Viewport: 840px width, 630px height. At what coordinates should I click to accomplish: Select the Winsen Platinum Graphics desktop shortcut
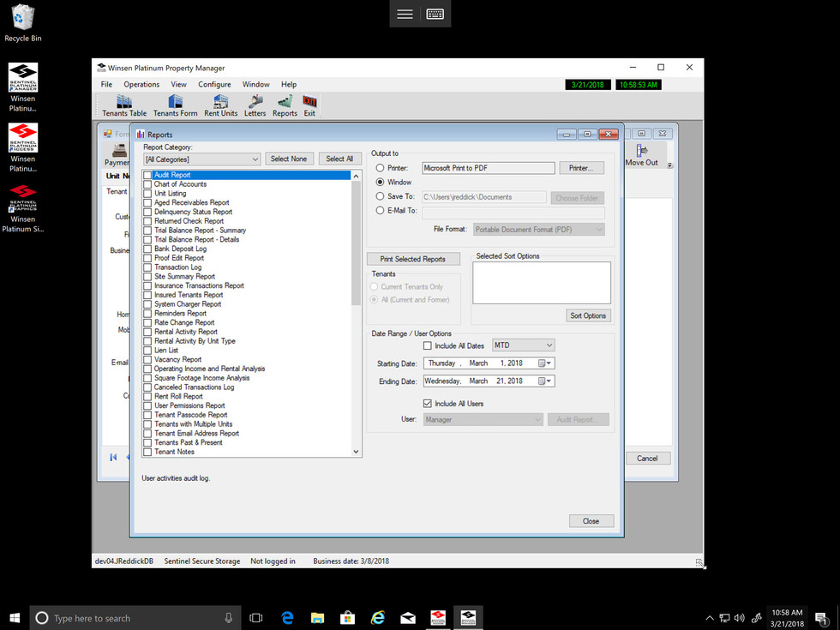tap(23, 208)
